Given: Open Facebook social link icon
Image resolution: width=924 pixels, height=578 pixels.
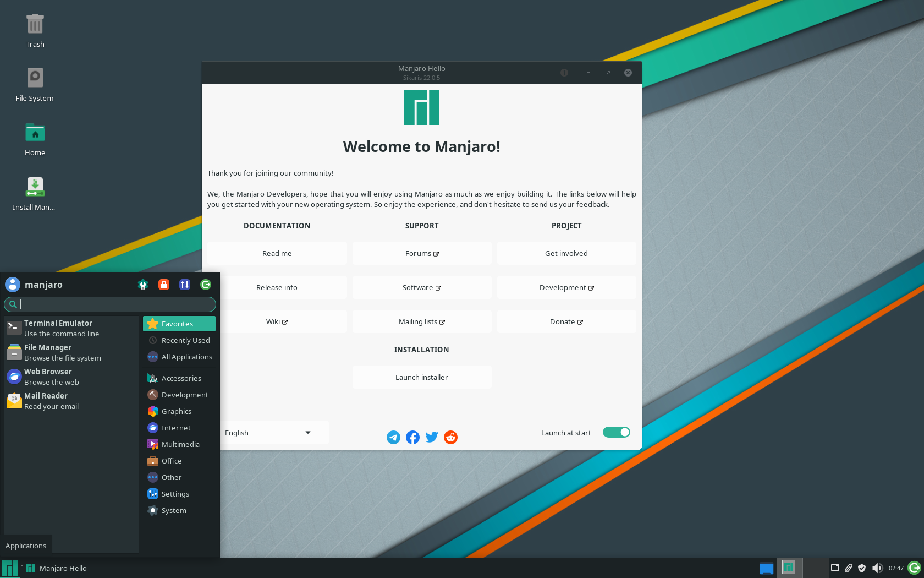Looking at the screenshot, I should pos(413,437).
